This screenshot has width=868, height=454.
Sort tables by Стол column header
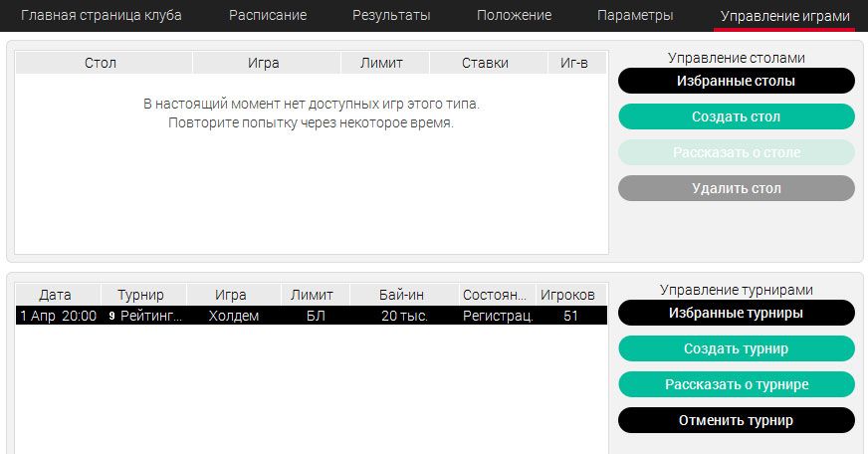[104, 63]
